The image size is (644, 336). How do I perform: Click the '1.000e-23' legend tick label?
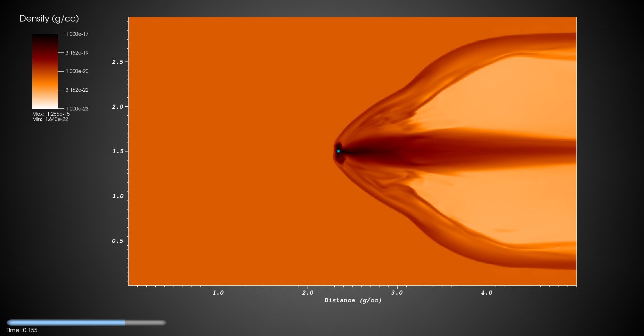(x=77, y=109)
